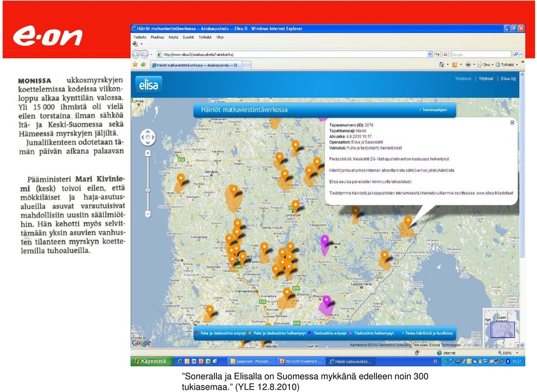Click the Internet Explorer Back button

pos(136,54)
